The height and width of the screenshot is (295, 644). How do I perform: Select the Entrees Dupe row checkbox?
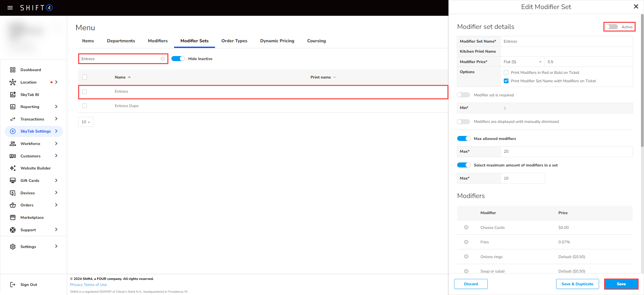click(85, 106)
